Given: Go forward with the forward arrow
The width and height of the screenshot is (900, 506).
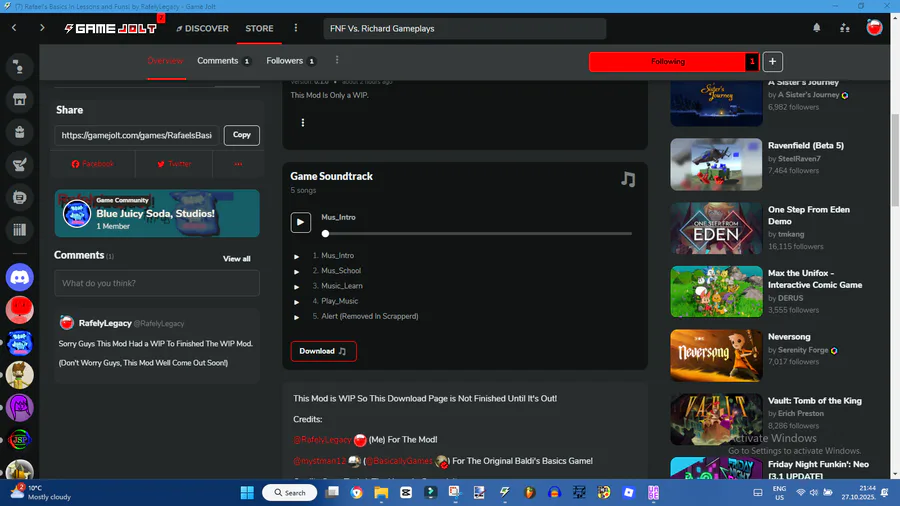Looking at the screenshot, I should pyautogui.click(x=42, y=28).
